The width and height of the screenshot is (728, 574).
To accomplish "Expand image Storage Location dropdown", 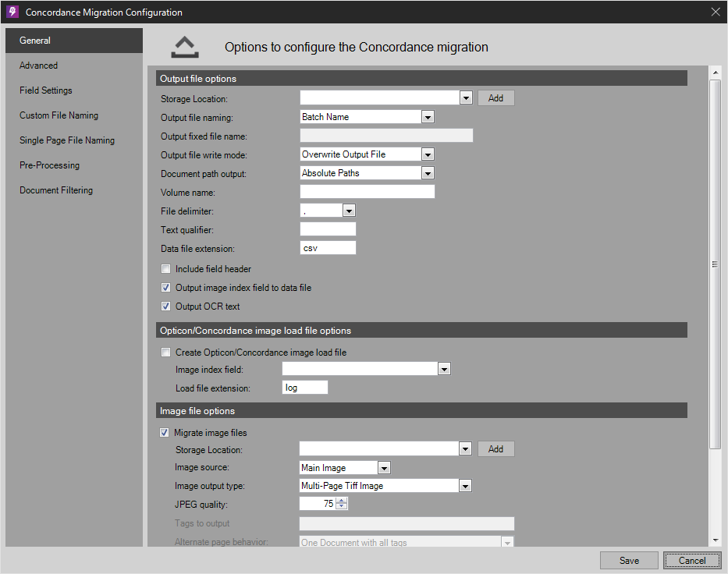I will click(x=465, y=448).
